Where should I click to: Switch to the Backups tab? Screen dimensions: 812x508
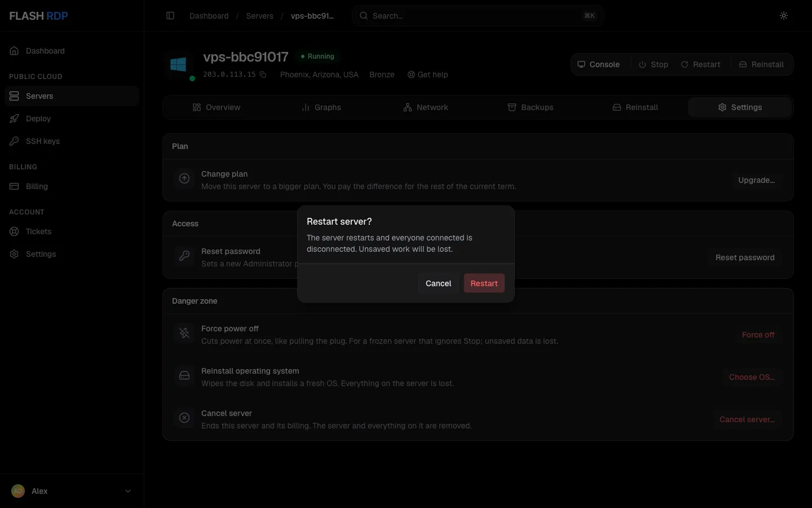click(x=531, y=107)
